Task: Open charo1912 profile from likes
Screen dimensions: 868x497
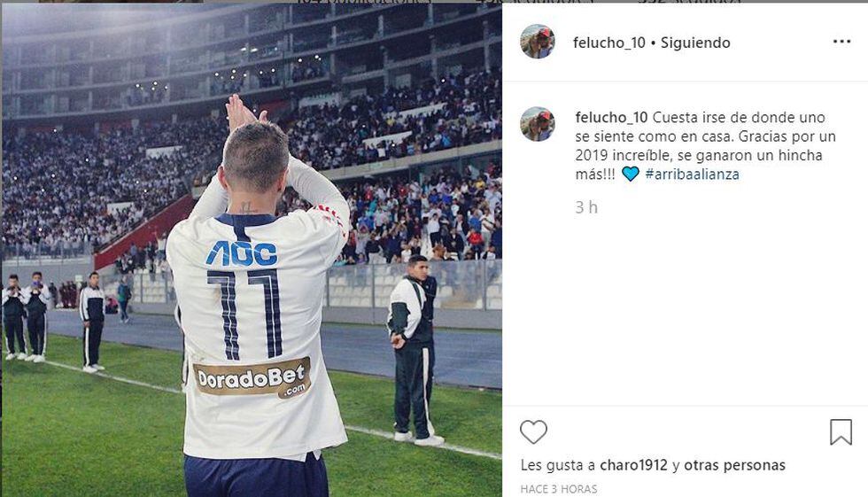Action: (x=634, y=465)
